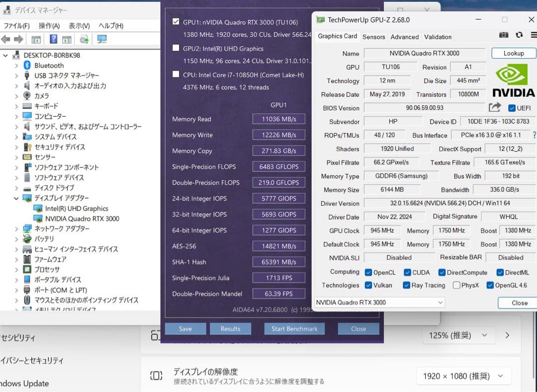Image resolution: width=537 pixels, height=392 pixels.
Task: Enable the GPU2 Intel UHD Graphics checkbox
Action: 176,48
